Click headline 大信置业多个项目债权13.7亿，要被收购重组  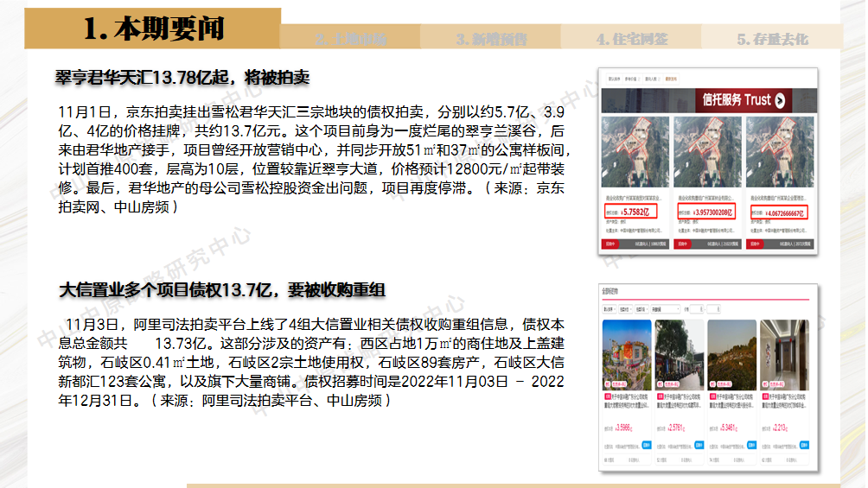pyautogui.click(x=222, y=290)
